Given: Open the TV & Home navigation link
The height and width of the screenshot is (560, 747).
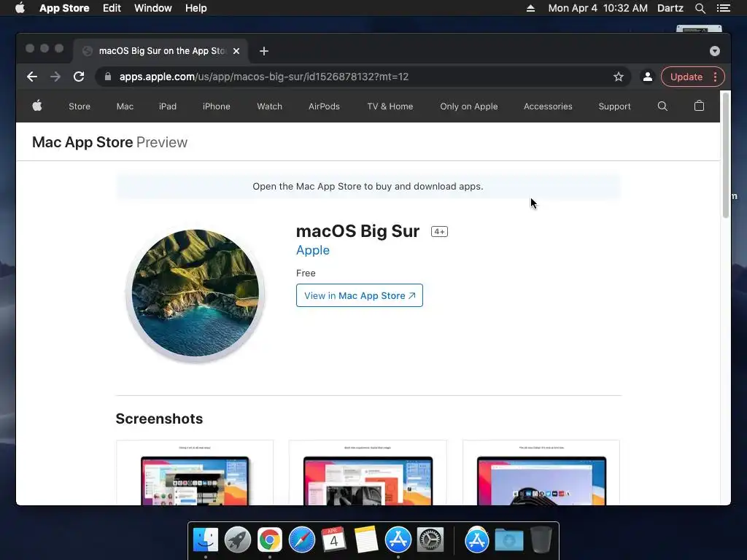Looking at the screenshot, I should (390, 106).
